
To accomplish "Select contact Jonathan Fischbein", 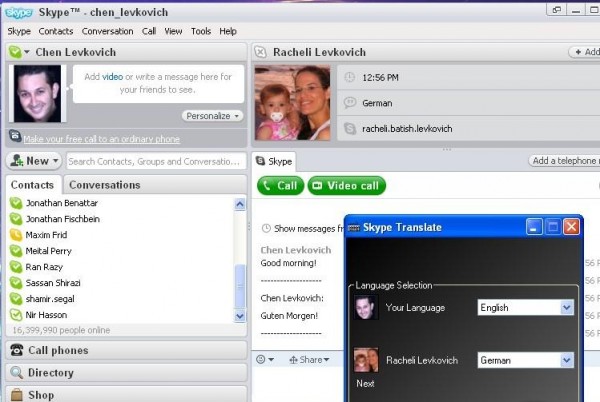I will click(x=63, y=219).
